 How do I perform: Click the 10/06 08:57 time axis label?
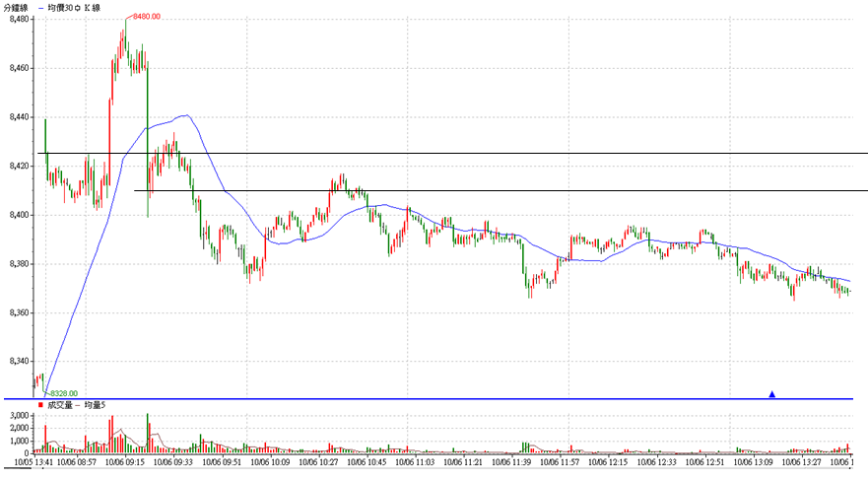coord(77,462)
